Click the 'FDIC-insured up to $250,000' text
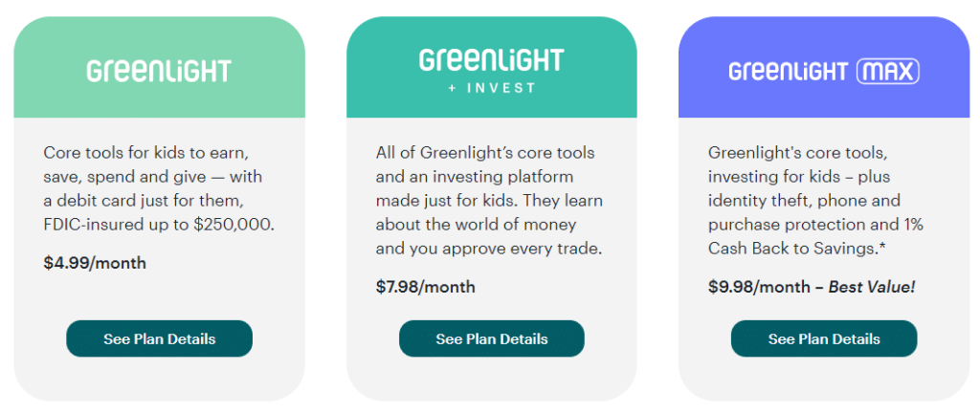 coord(159,225)
